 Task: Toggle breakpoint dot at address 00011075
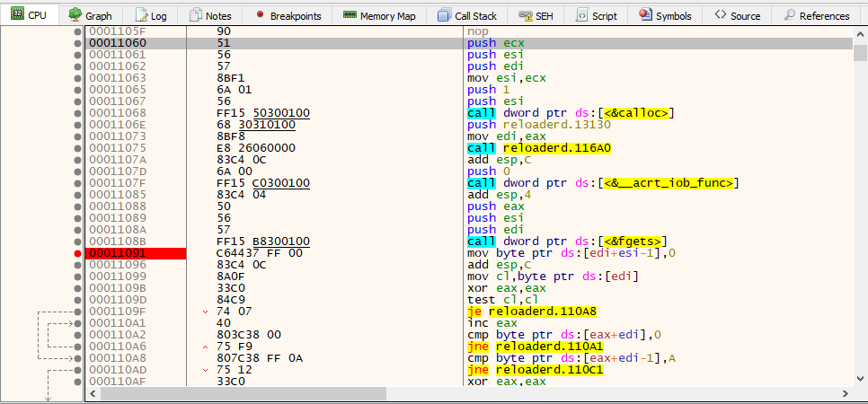[77, 148]
